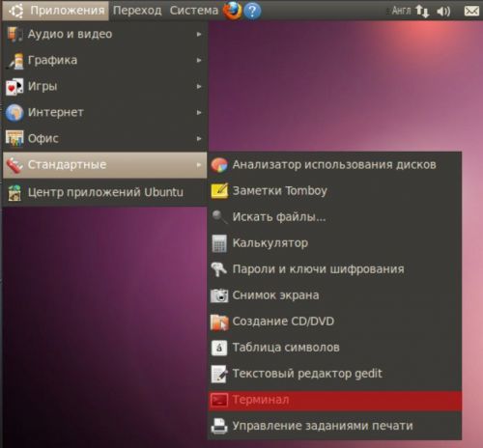Click the keys icon for Пароли
483x448 pixels.
(x=219, y=269)
